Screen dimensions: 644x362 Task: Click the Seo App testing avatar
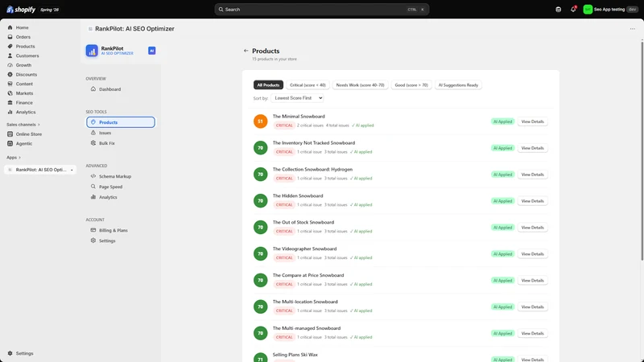[x=588, y=10]
